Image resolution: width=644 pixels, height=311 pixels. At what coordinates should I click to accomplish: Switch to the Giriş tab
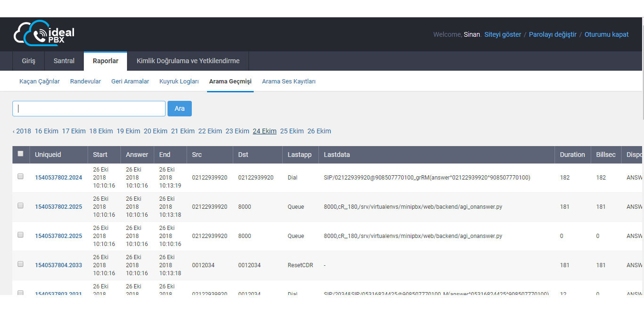28,61
